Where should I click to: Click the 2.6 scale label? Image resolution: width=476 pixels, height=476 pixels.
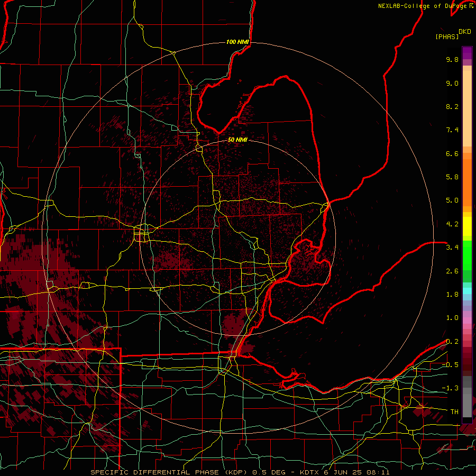[452, 271]
